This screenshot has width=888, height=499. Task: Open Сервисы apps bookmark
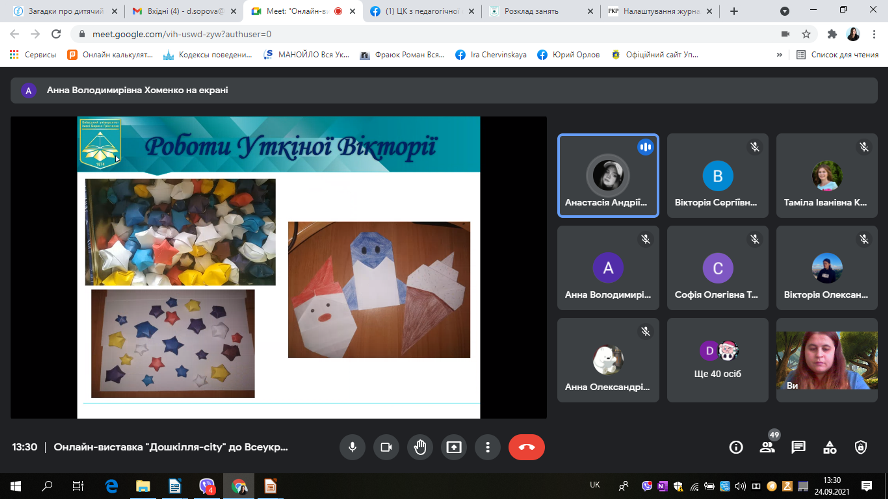33,55
